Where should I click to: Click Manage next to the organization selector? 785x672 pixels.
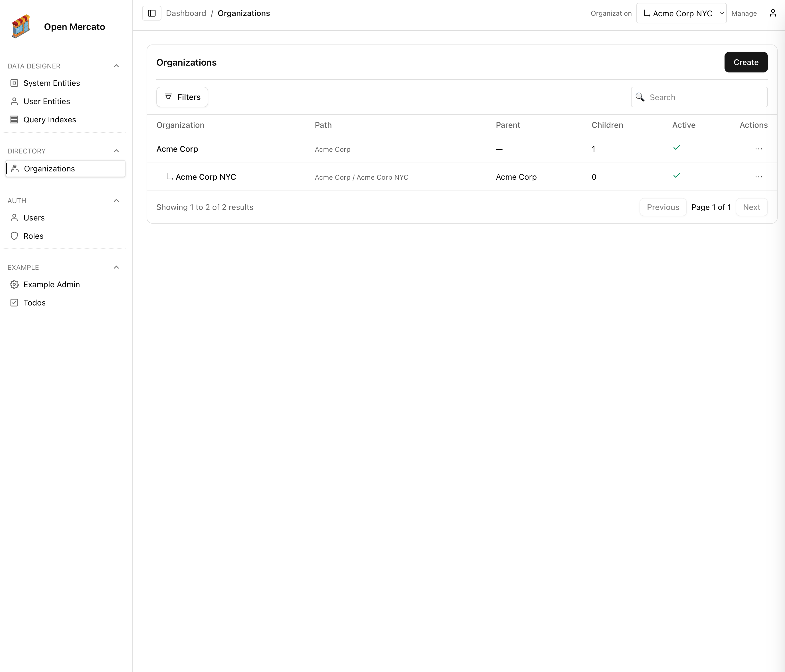coord(744,13)
